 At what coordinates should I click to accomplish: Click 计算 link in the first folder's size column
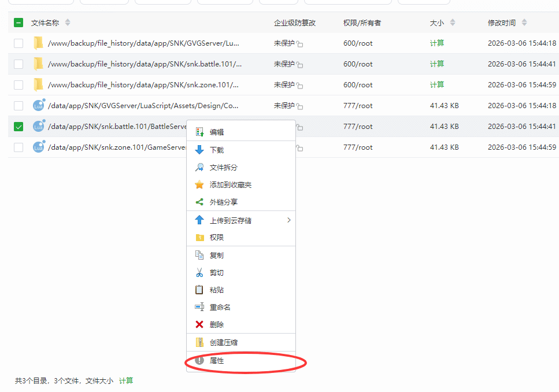[437, 43]
